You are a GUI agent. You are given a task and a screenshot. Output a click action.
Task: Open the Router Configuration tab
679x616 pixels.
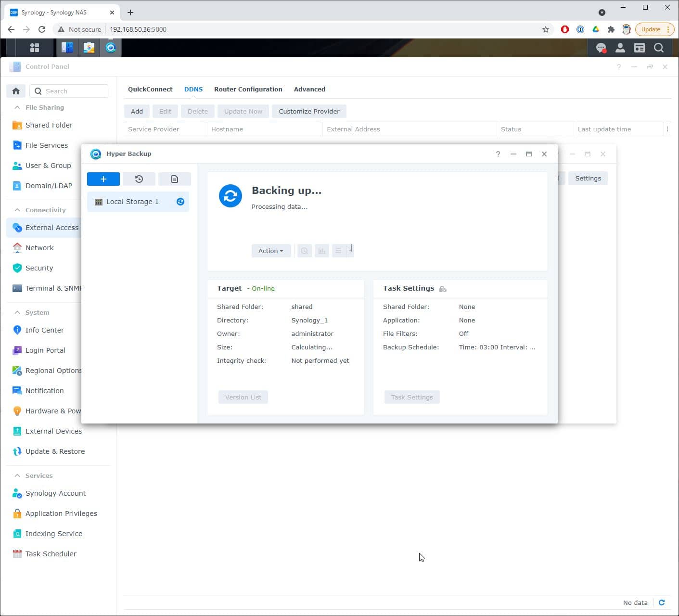tap(248, 89)
